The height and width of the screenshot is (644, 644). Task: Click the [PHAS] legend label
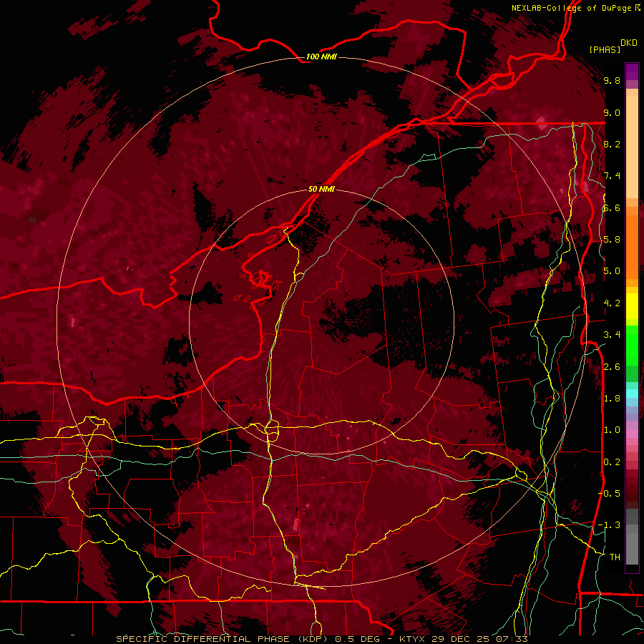605,49
